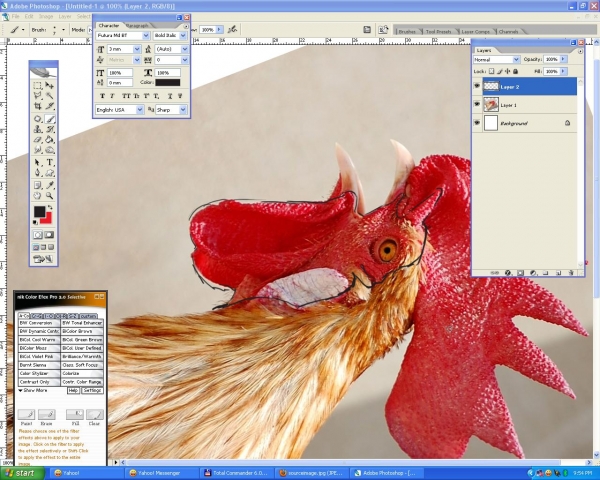
Task: Select the Hand tool
Action: tap(38, 196)
